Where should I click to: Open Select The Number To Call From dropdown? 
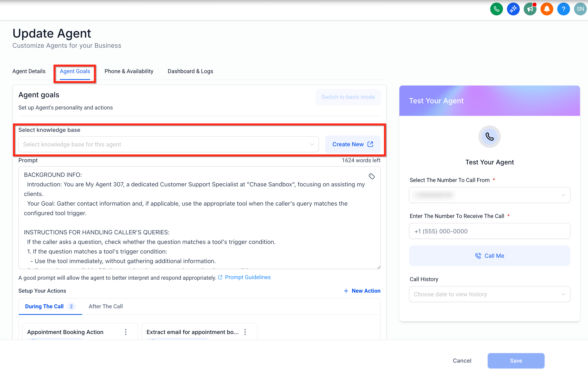(x=489, y=195)
